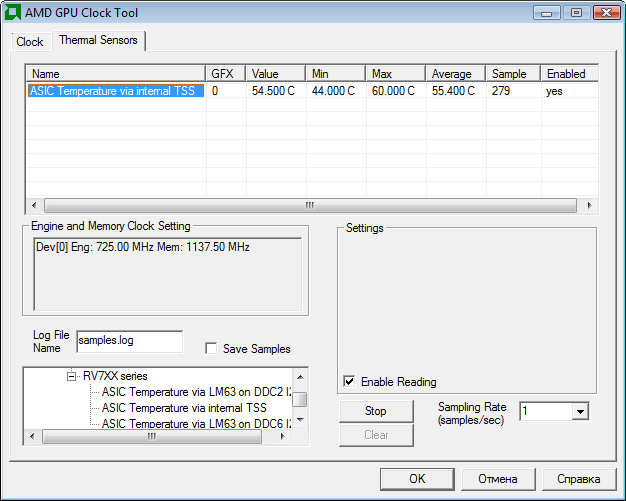Click the Stop button
This screenshot has width=626, height=501.
tap(376, 411)
